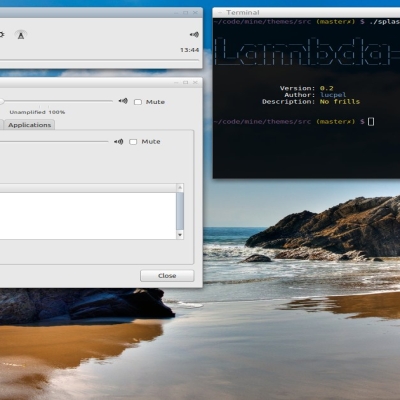Viewport: 400px width, 400px height.
Task: Close the sound dialog with its title bar X
Action: coord(195,82)
